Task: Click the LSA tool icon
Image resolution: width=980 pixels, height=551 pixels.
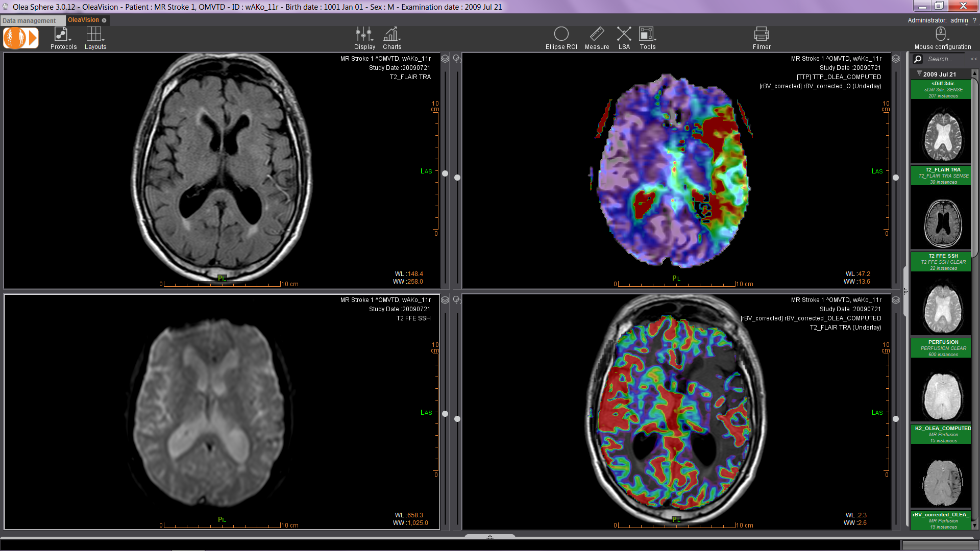Action: 624,34
